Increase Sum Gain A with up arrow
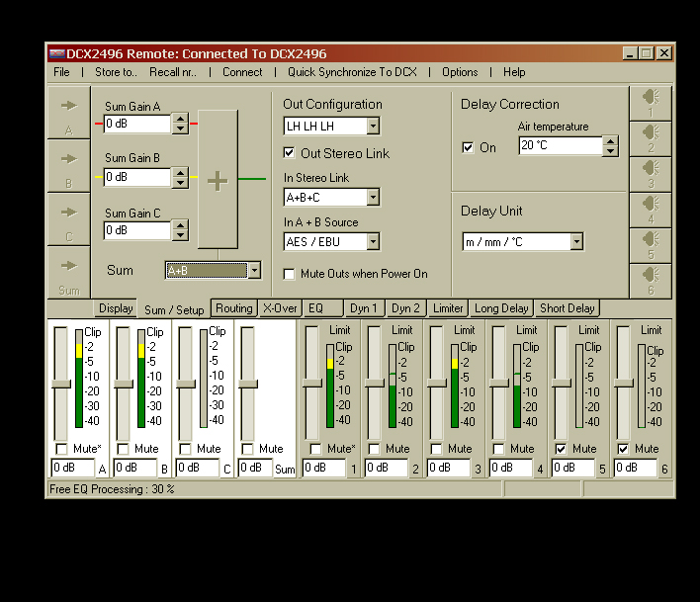700x602 pixels. [x=180, y=120]
